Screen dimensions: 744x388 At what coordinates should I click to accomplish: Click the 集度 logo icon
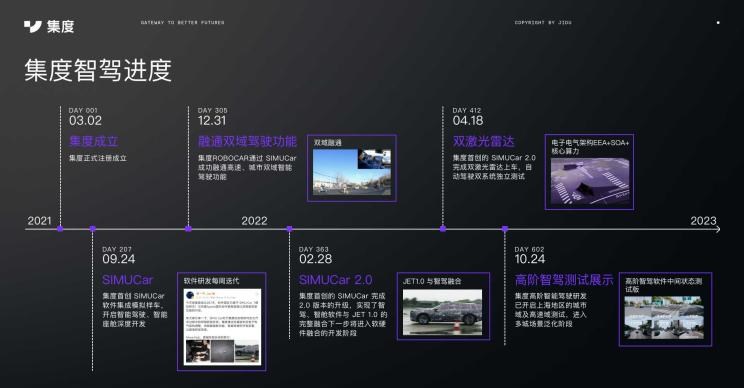pyautogui.click(x=33, y=27)
